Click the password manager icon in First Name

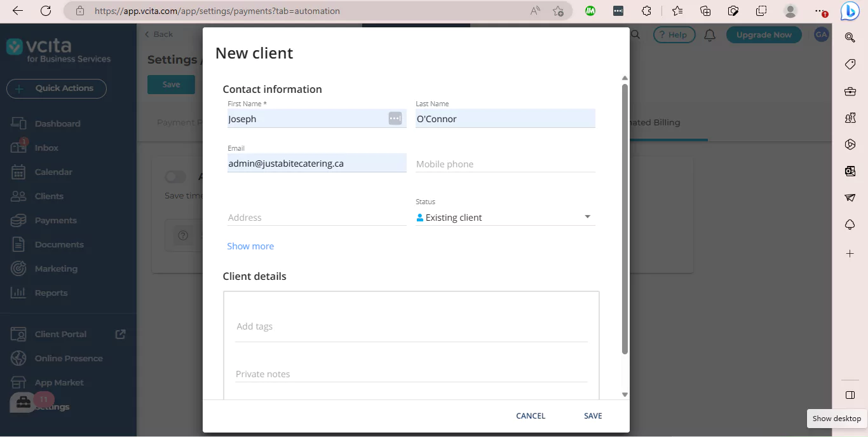(x=395, y=118)
